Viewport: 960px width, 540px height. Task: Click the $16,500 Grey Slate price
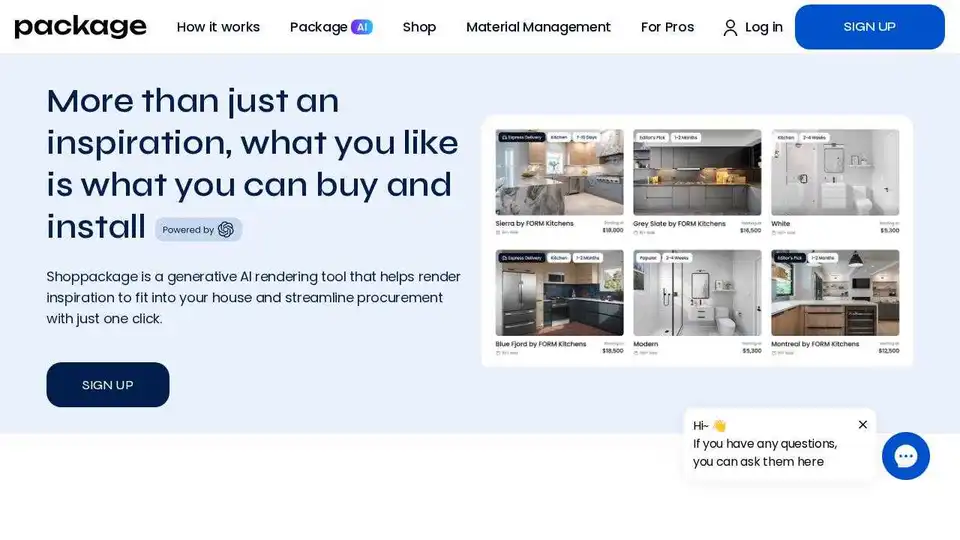pos(751,230)
